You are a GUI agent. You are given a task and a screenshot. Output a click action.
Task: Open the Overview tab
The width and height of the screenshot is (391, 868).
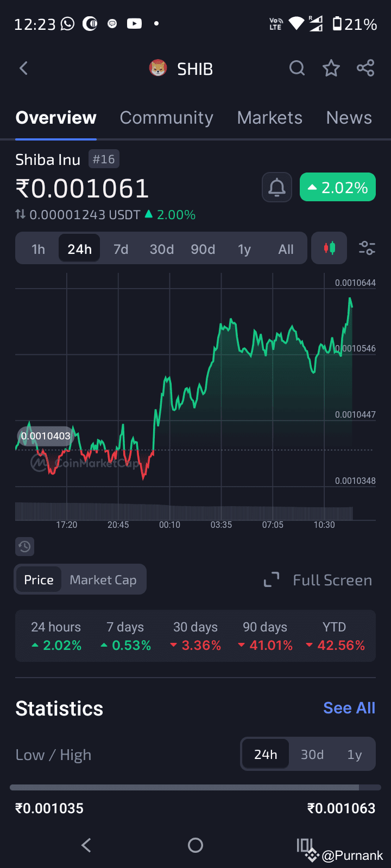[56, 118]
